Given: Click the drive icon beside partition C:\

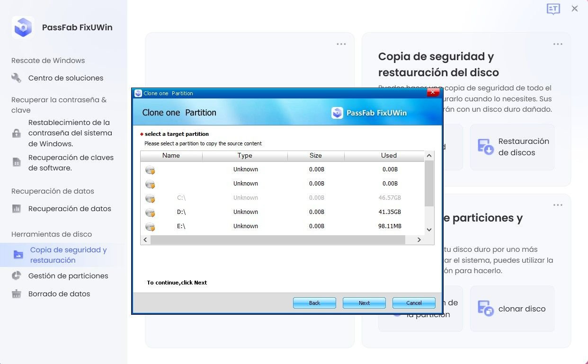Looking at the screenshot, I should click(150, 197).
